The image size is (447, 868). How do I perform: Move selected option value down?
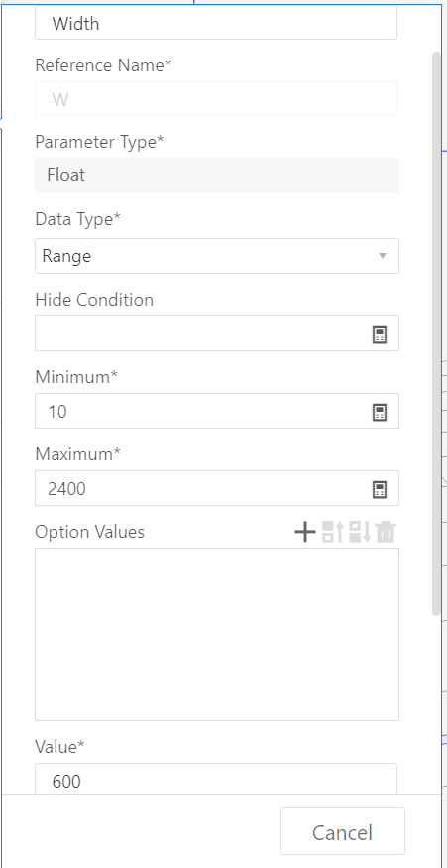click(x=360, y=532)
